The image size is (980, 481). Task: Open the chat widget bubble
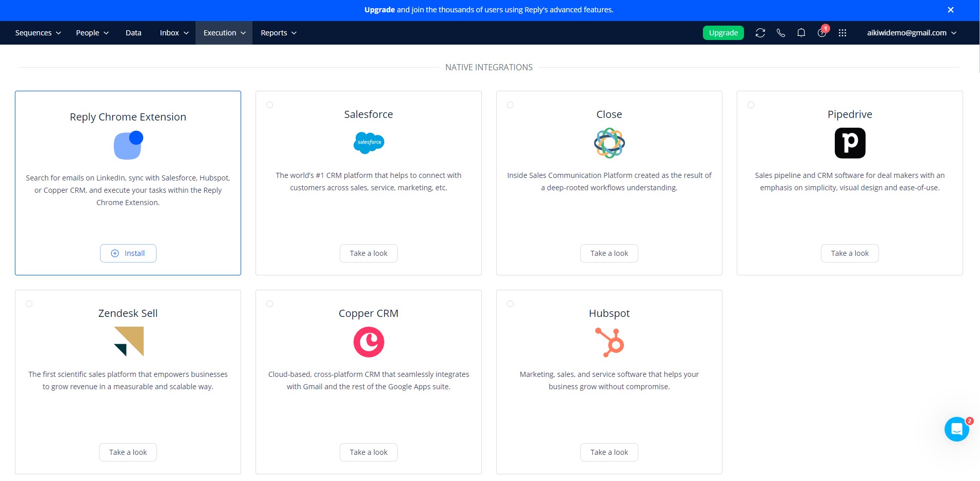click(x=957, y=429)
